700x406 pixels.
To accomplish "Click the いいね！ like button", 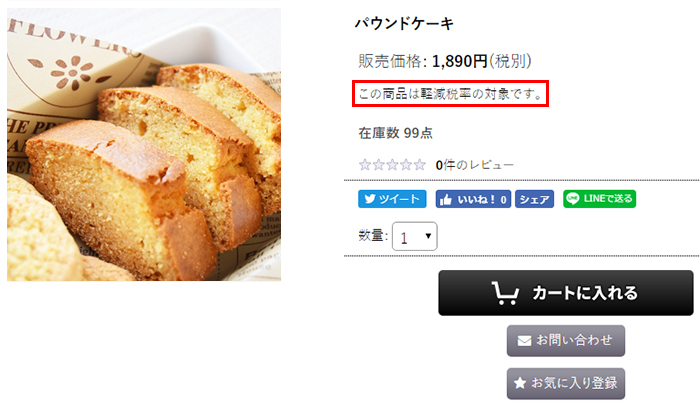I will [x=473, y=199].
